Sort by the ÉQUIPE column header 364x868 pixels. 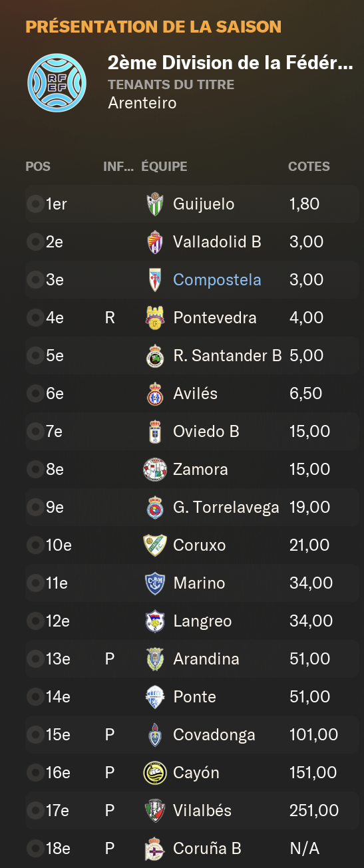pyautogui.click(x=164, y=166)
